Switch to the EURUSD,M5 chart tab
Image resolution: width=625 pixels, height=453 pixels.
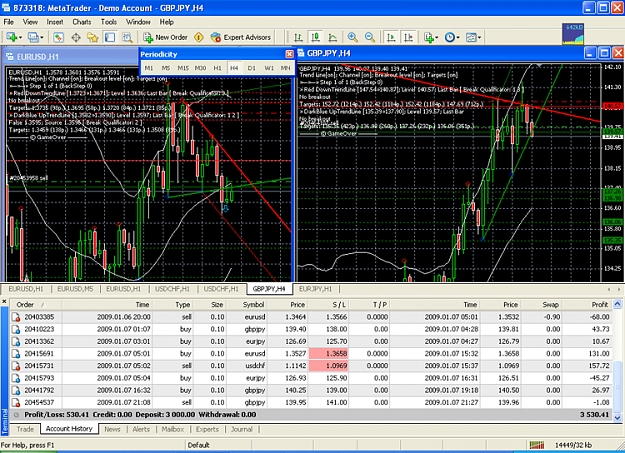tap(75, 289)
